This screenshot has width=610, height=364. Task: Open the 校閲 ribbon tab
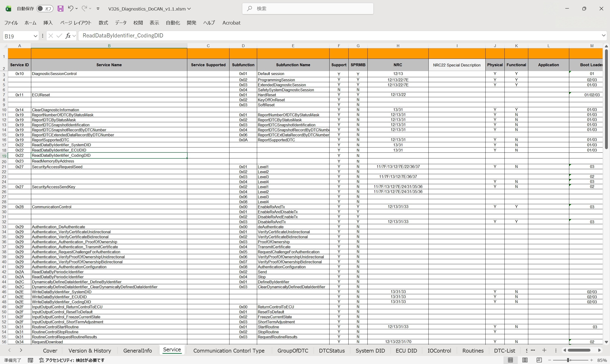tap(138, 23)
